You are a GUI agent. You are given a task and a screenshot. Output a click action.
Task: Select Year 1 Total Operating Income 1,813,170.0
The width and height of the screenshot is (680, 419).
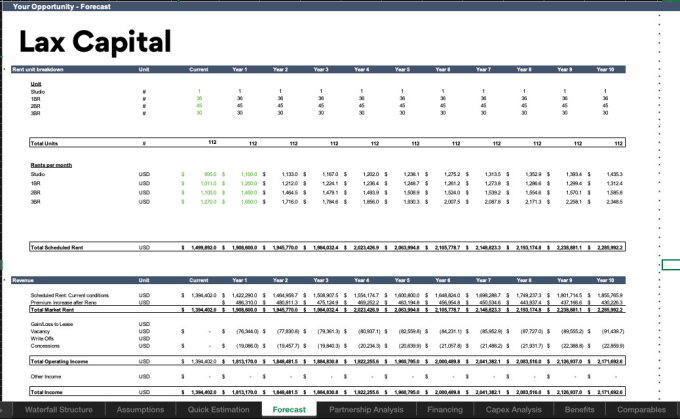point(244,361)
